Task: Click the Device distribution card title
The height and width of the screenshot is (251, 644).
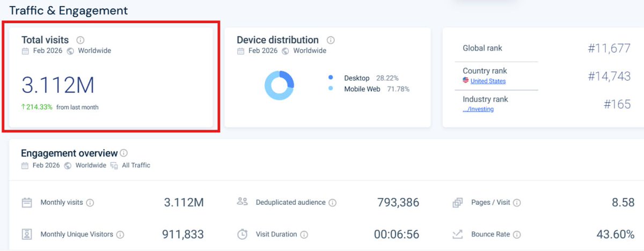Action: click(x=278, y=40)
